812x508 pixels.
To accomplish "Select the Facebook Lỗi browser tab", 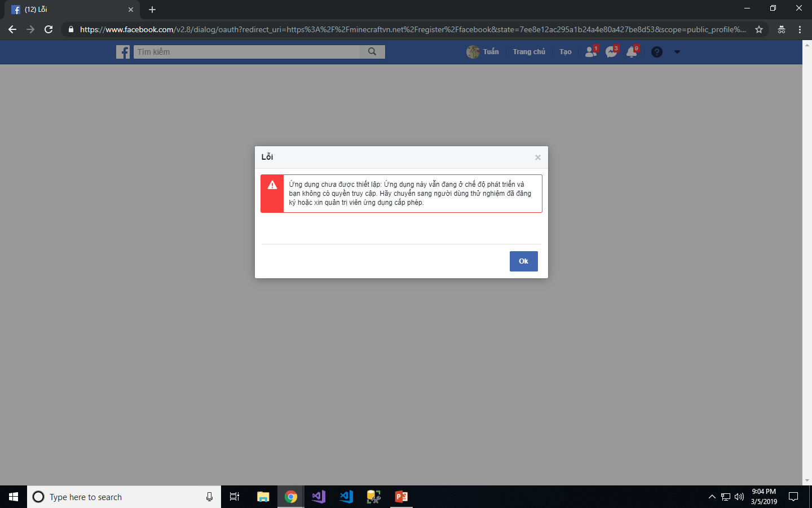I will [68, 10].
